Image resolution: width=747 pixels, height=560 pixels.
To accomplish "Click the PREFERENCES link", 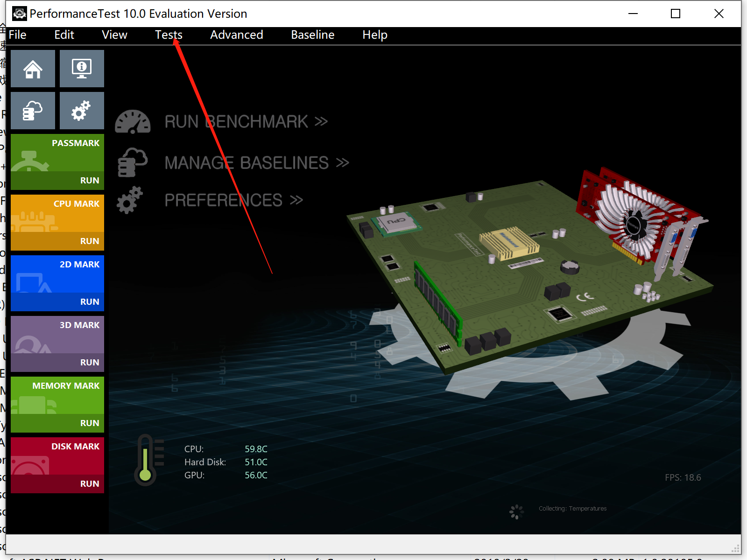I will coord(234,200).
